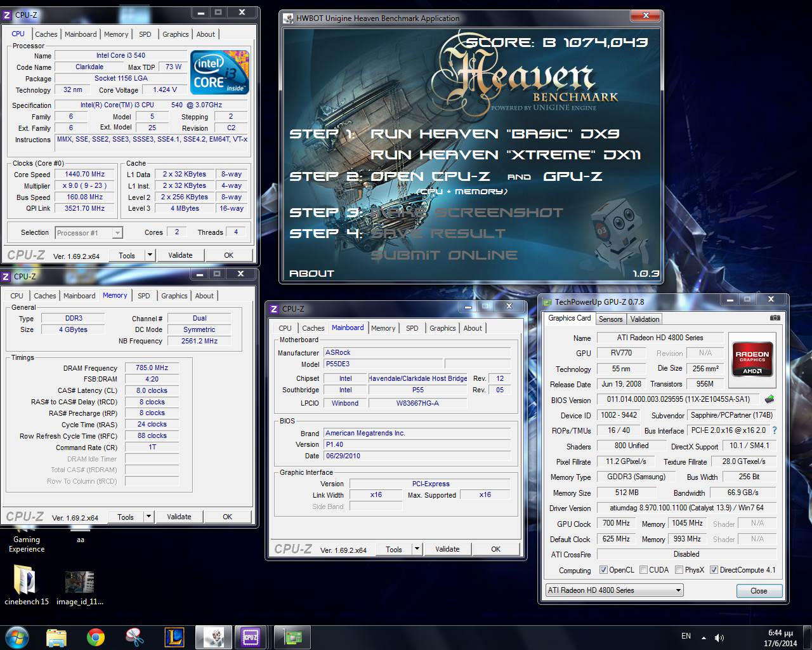Click OK button in Memory window
This screenshot has width=812, height=650.
[x=227, y=517]
